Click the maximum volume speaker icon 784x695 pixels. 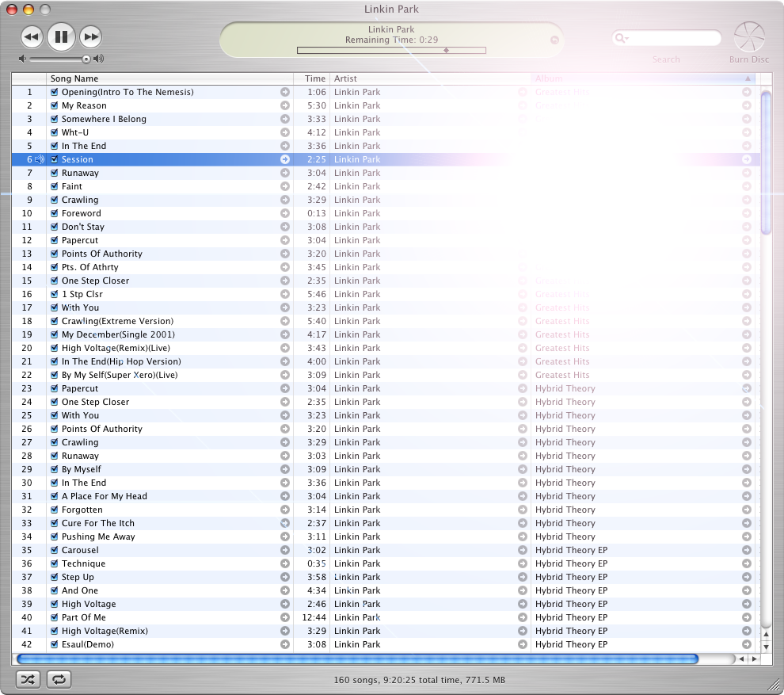point(99,59)
